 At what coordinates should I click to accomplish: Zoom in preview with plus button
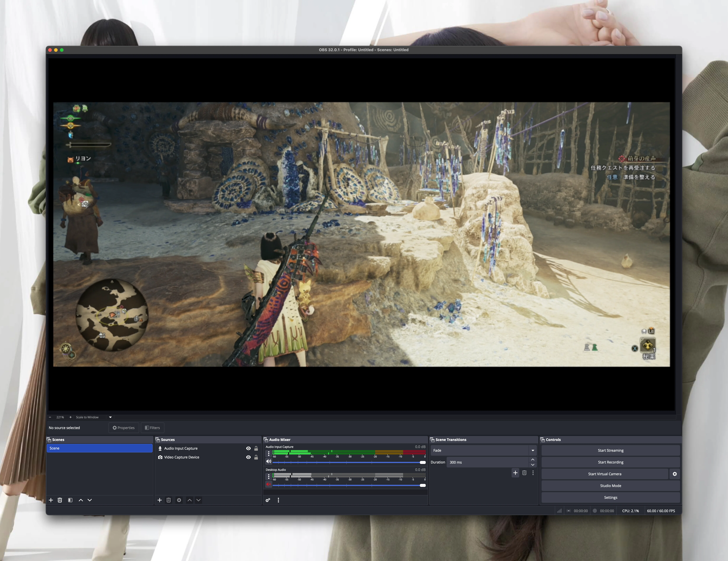point(70,417)
